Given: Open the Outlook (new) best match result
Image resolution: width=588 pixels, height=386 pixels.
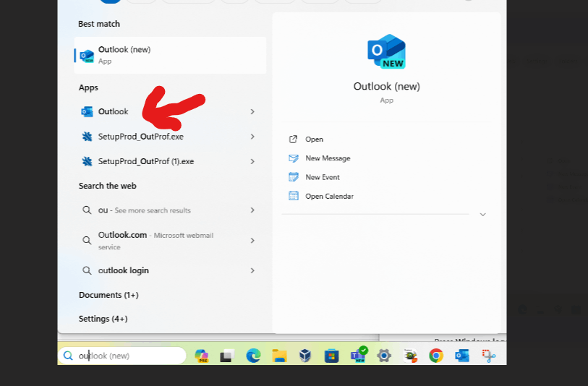Looking at the screenshot, I should pyautogui.click(x=170, y=55).
